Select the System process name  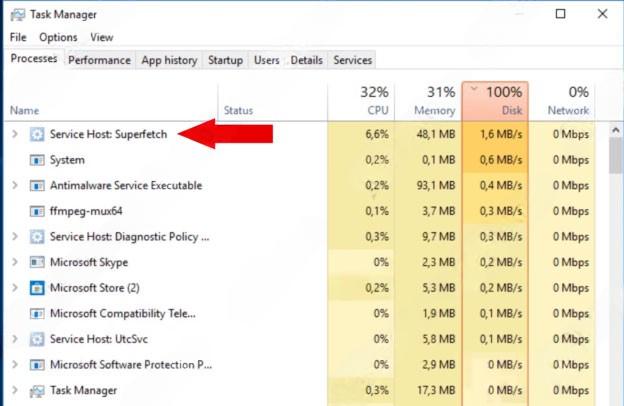[x=67, y=160]
